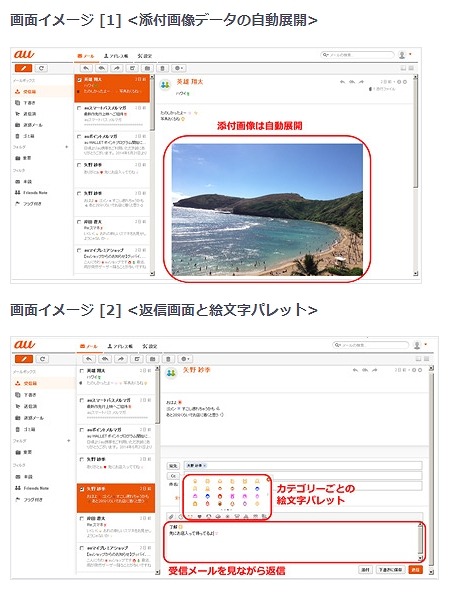Click the paperclip attach icon above reply text
This screenshot has height=594, width=457.
click(171, 517)
